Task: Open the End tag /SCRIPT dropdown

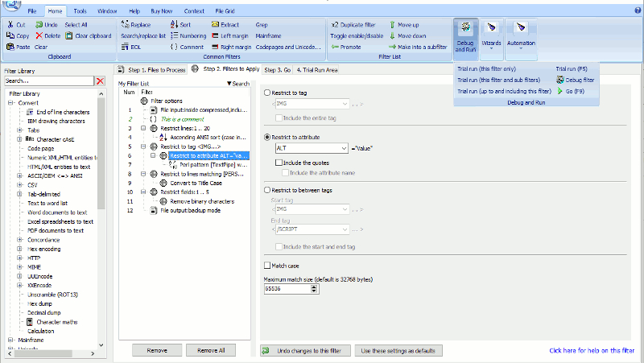Action: pos(345,229)
